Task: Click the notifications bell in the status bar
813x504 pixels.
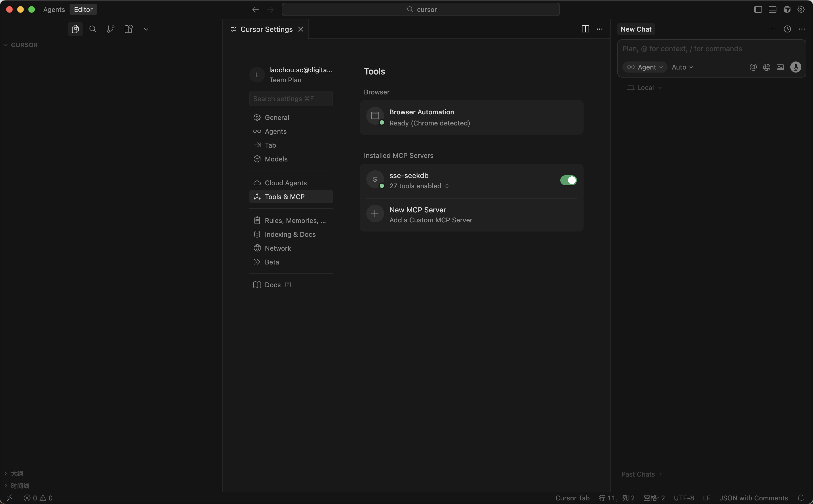Action: pos(801,498)
